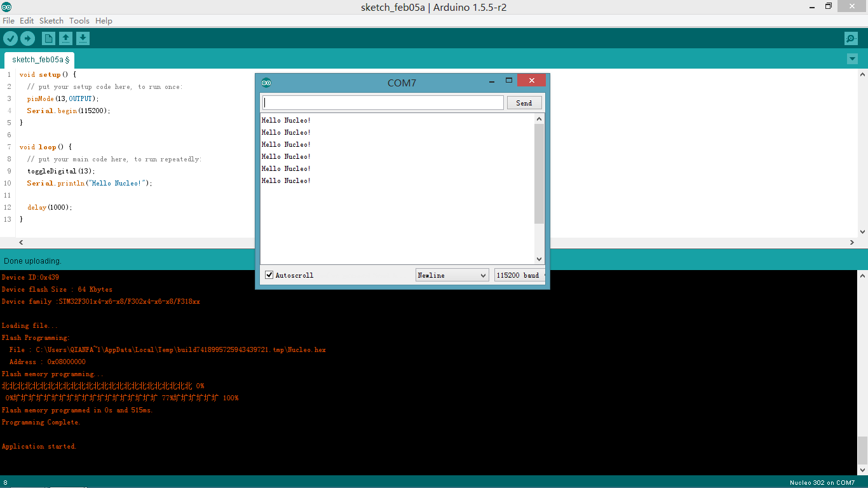Click the "void loop() {" code line
Image resolution: width=868 pixels, height=488 pixels.
point(46,147)
